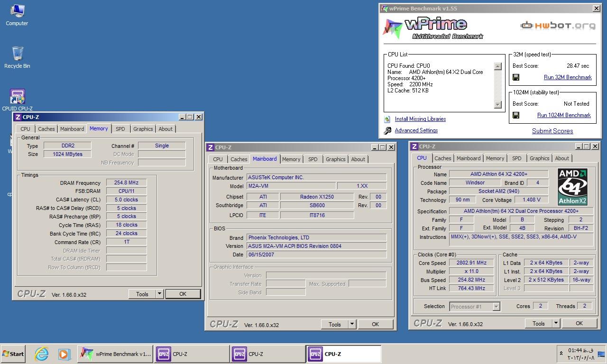Open the Install Missing Libraries link
The width and height of the screenshot is (607, 364).
[420, 119]
